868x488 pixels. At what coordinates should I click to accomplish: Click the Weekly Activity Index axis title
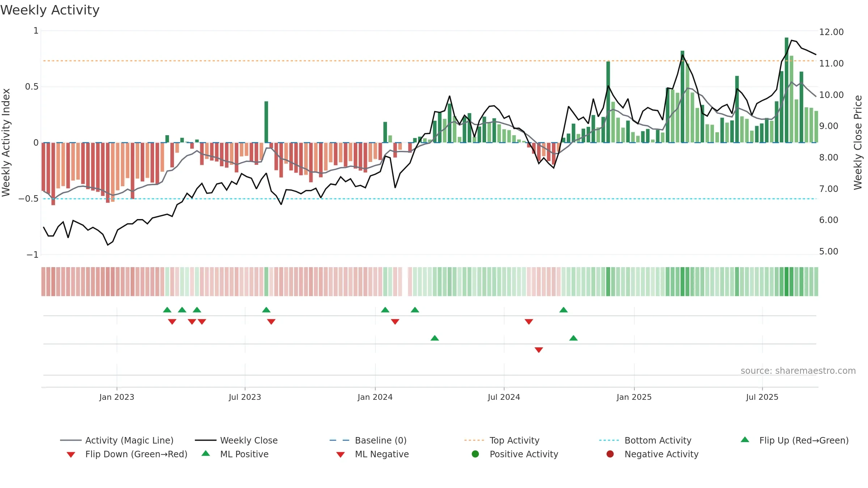(x=6, y=142)
